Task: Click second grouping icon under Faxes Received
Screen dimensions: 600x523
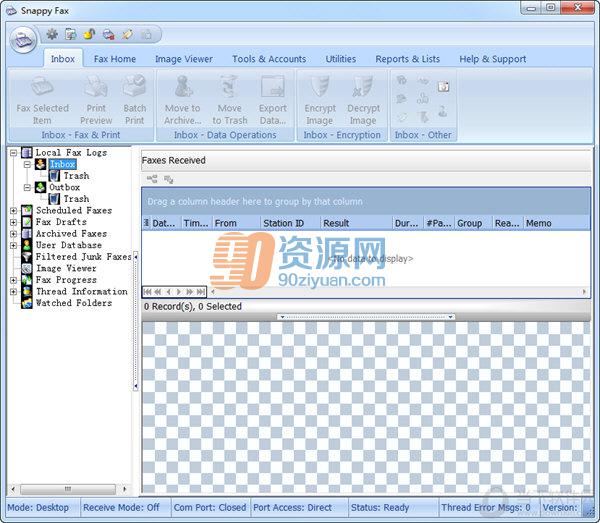Action: [168, 179]
